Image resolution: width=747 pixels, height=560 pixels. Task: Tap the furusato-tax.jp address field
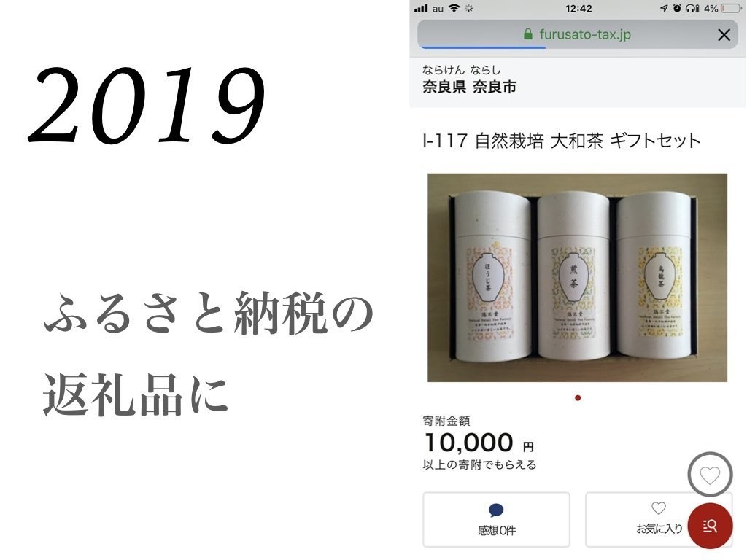tap(578, 34)
